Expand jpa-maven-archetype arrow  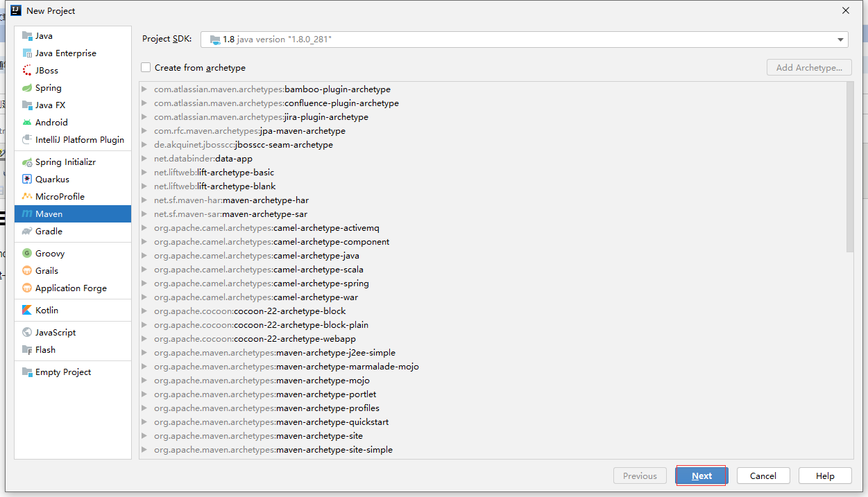click(144, 131)
